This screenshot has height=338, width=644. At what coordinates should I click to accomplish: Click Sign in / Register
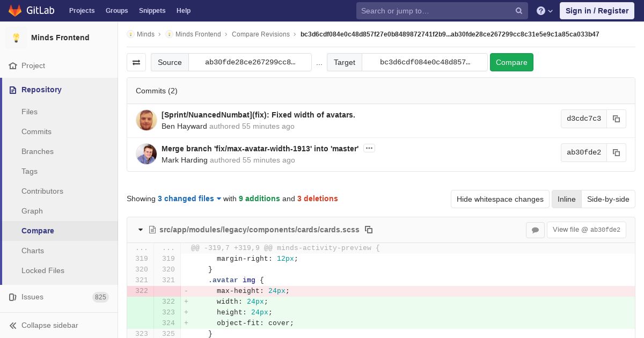[597, 11]
